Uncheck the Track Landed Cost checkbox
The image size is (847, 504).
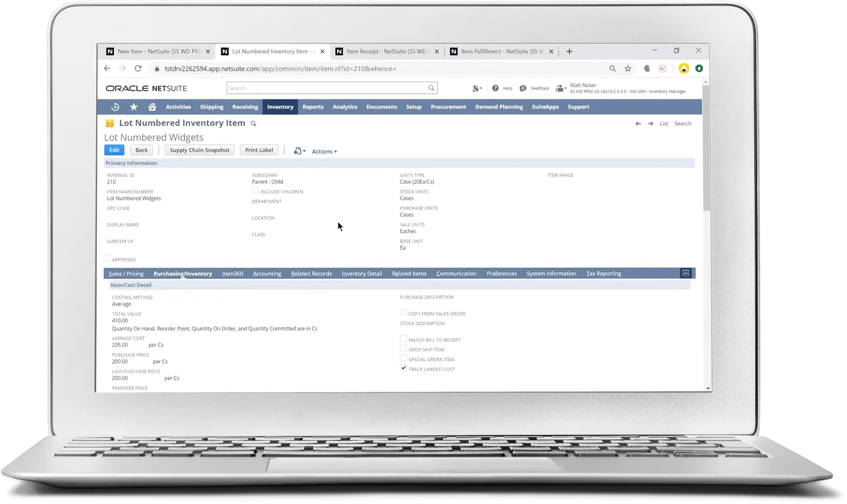pyautogui.click(x=404, y=368)
